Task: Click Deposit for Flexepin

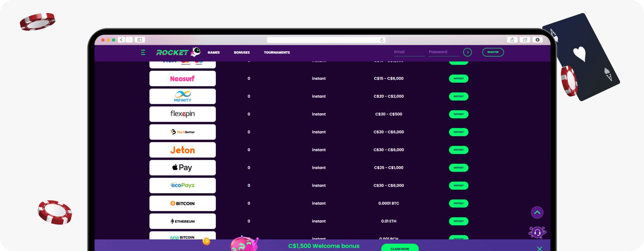Action: tap(459, 114)
